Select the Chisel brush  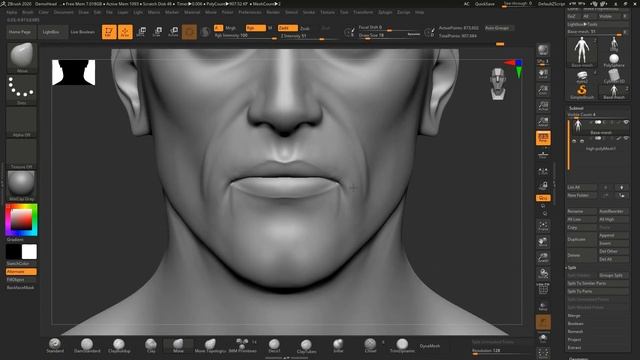(x=370, y=345)
